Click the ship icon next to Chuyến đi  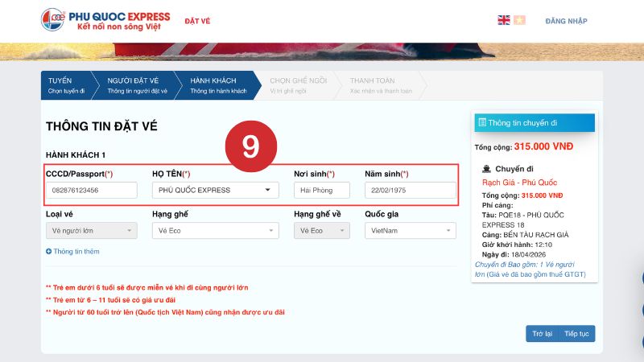pyautogui.click(x=487, y=169)
